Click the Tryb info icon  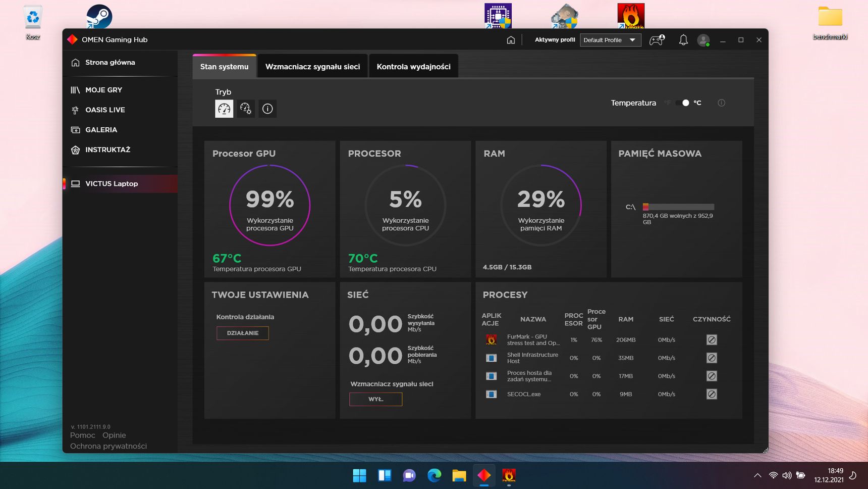tap(267, 109)
